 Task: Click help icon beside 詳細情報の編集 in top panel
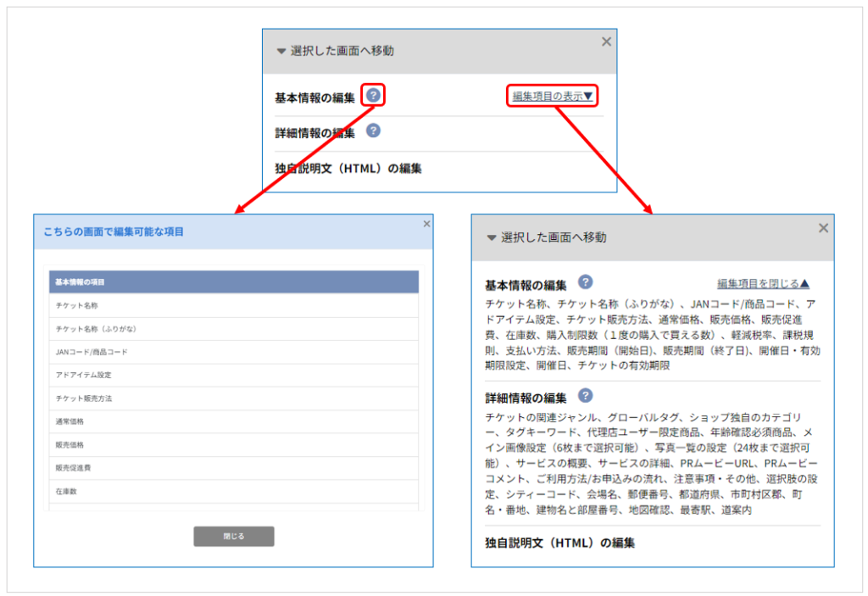[374, 131]
